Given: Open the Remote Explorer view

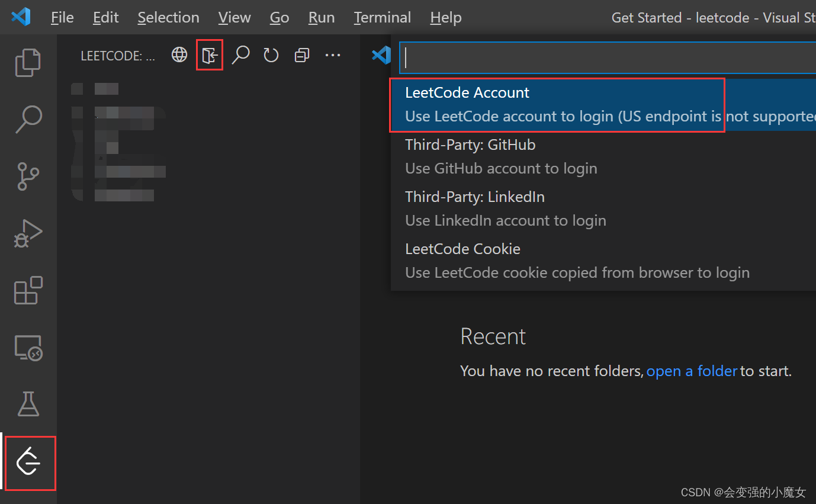Looking at the screenshot, I should 28,348.
